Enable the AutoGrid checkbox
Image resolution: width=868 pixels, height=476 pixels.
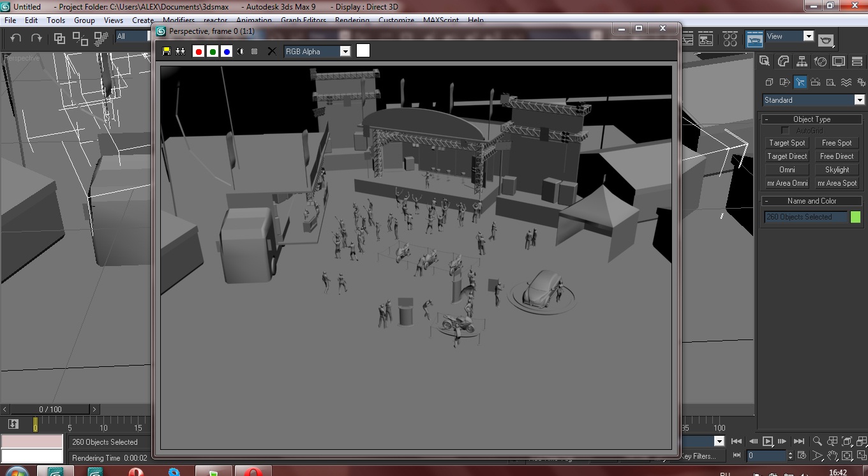(x=785, y=131)
